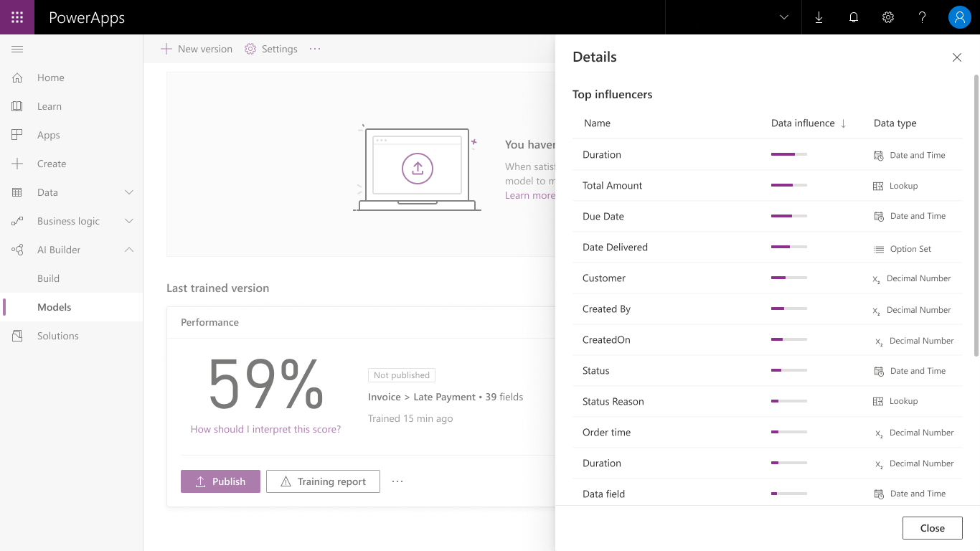Close the Details panel with X

tap(957, 57)
